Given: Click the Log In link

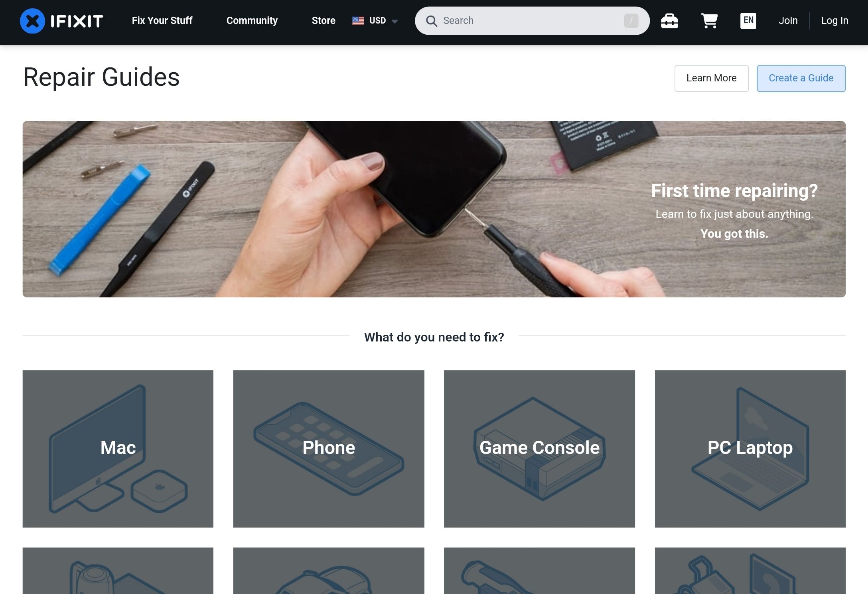Looking at the screenshot, I should click(x=834, y=20).
